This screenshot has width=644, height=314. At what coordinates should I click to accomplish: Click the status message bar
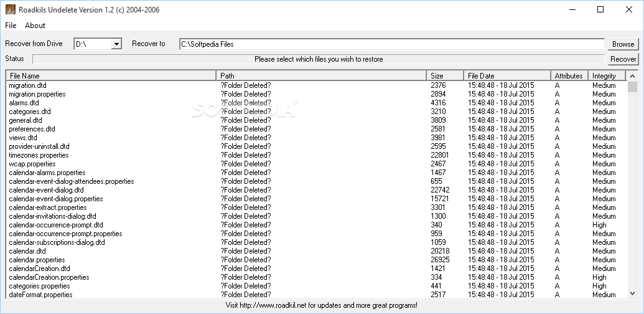pos(319,59)
